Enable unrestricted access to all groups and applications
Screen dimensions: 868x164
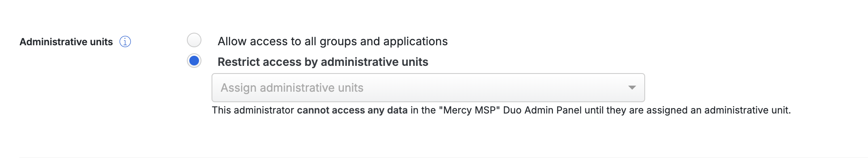[x=194, y=40]
